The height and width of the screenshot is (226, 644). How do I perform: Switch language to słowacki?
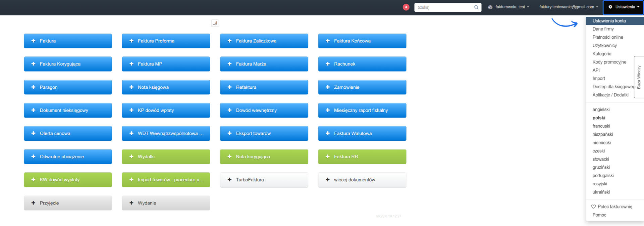click(x=600, y=159)
